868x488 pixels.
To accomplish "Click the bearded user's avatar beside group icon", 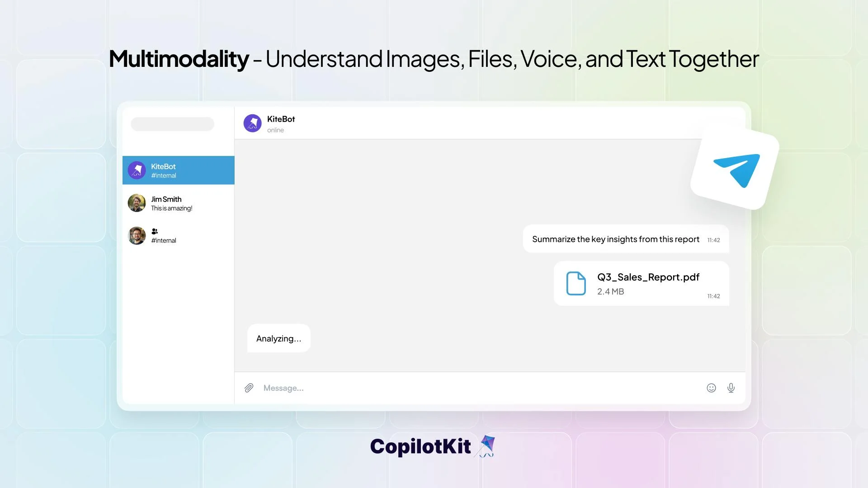I will click(137, 236).
